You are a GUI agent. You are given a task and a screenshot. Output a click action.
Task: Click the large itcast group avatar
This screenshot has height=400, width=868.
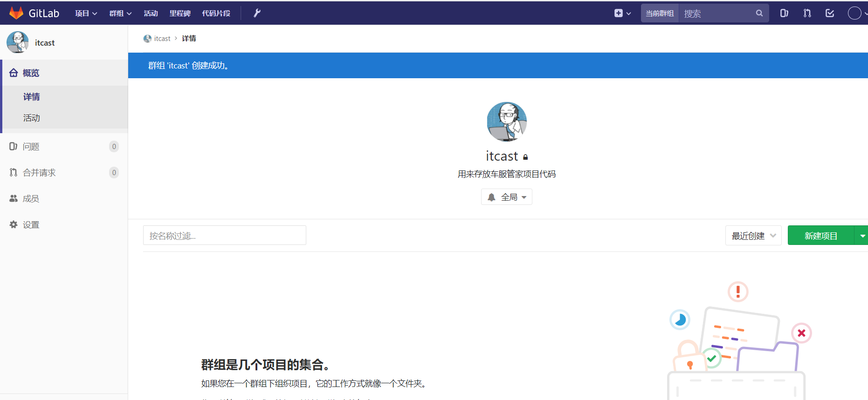coord(507,122)
